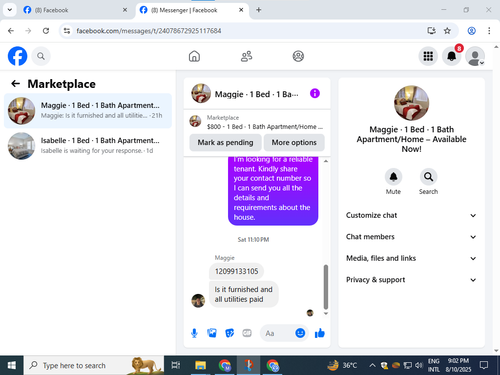The image size is (500, 375).
Task: Show hidden system tray icons chevron
Action: [372, 365]
